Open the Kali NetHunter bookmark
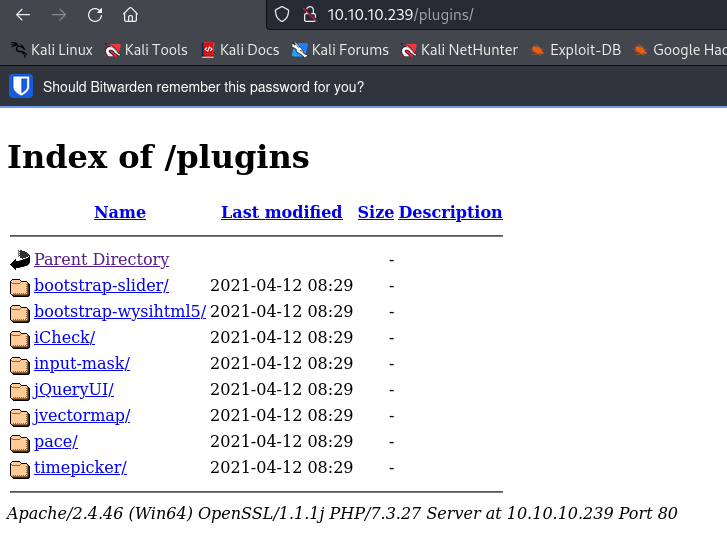This screenshot has width=727, height=538. tap(459, 50)
